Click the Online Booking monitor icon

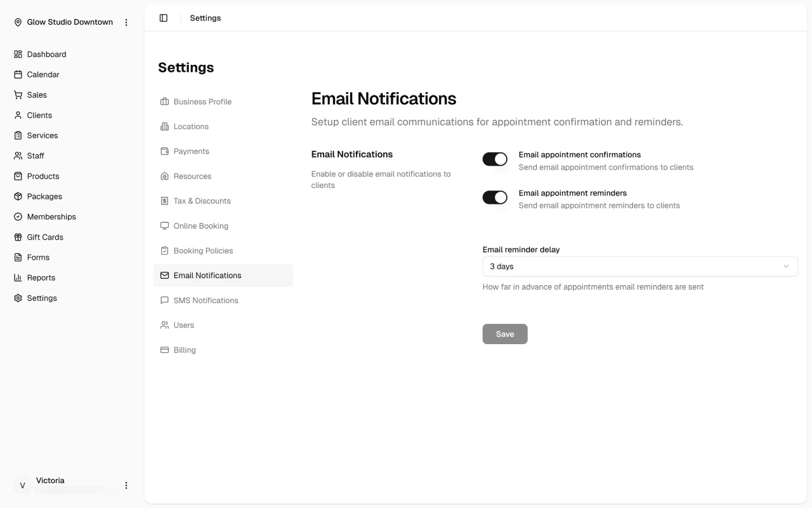point(164,225)
